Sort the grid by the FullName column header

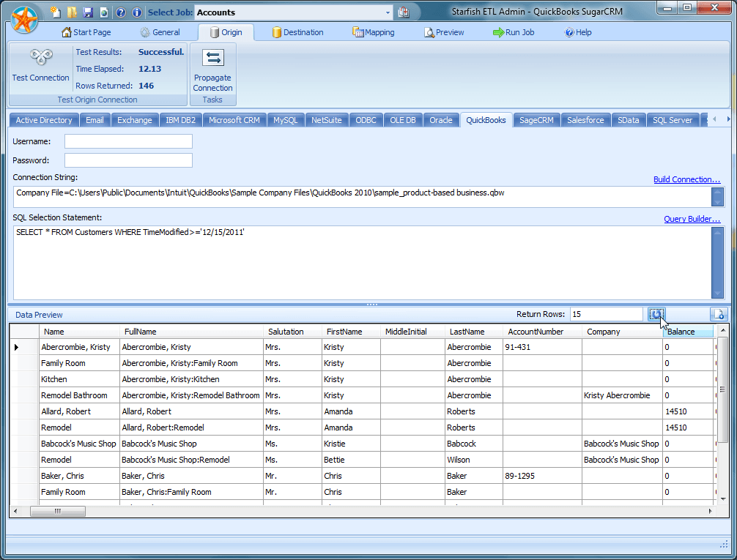point(191,332)
